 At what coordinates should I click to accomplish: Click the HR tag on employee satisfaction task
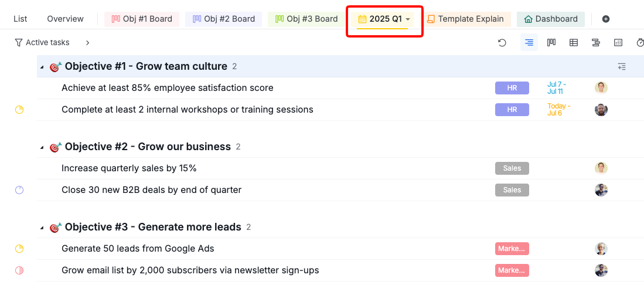(x=512, y=88)
